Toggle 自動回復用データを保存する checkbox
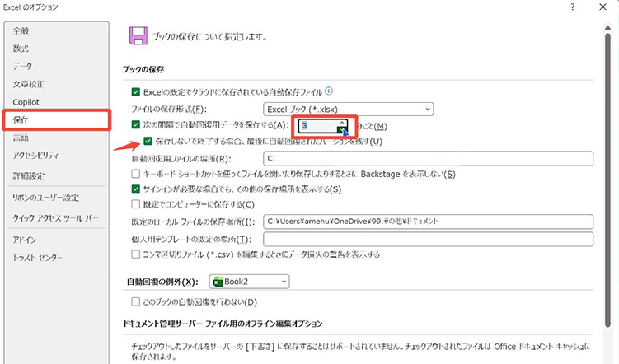The height and width of the screenshot is (364, 619). (x=136, y=125)
